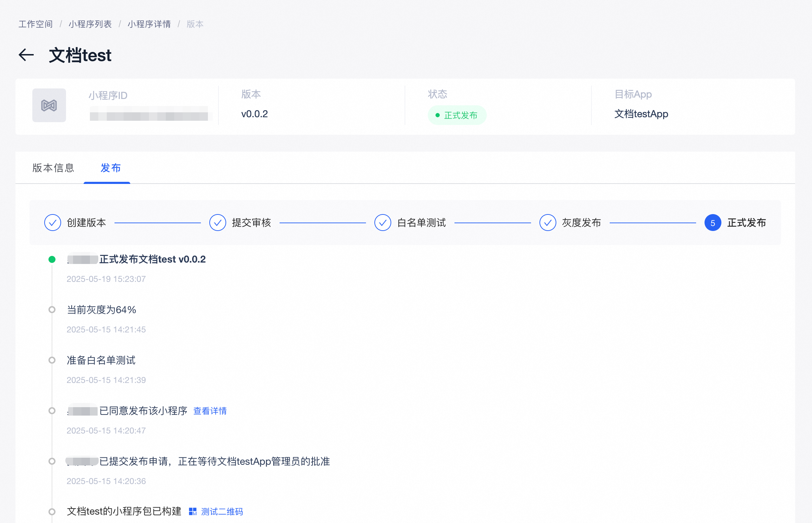Click the 灰度发布 step checkmark icon
The width and height of the screenshot is (812, 523).
[548, 223]
